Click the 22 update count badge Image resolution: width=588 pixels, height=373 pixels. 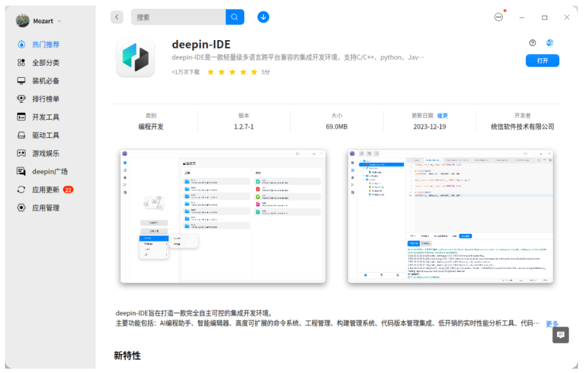tap(68, 190)
